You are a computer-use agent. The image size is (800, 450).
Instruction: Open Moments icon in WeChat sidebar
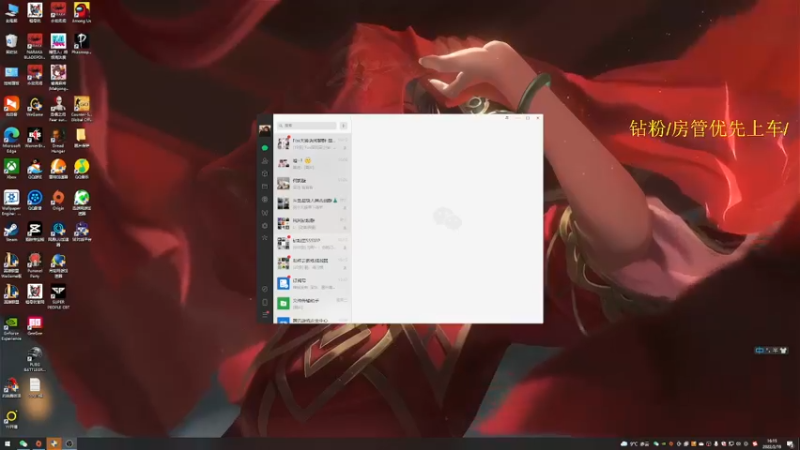264,199
